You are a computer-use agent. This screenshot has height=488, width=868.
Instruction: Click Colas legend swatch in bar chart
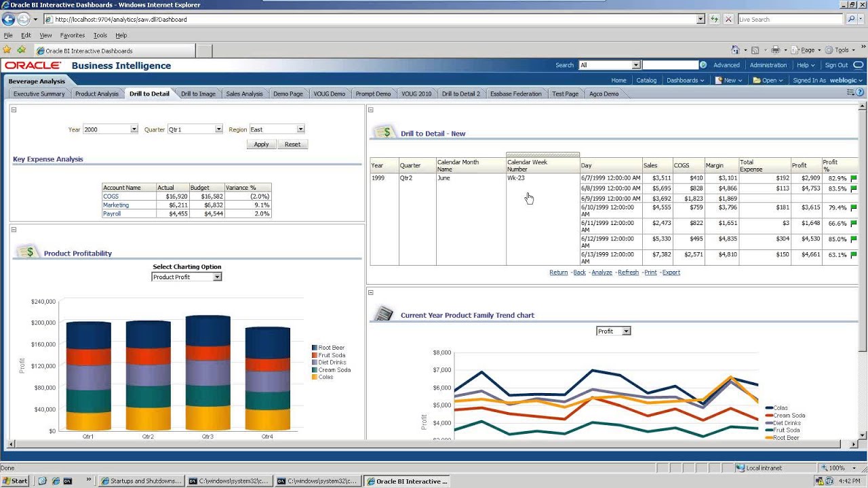click(x=315, y=377)
